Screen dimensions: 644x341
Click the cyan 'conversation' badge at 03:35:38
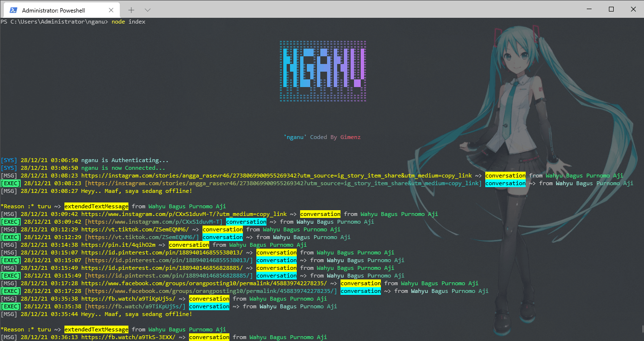[x=209, y=306]
